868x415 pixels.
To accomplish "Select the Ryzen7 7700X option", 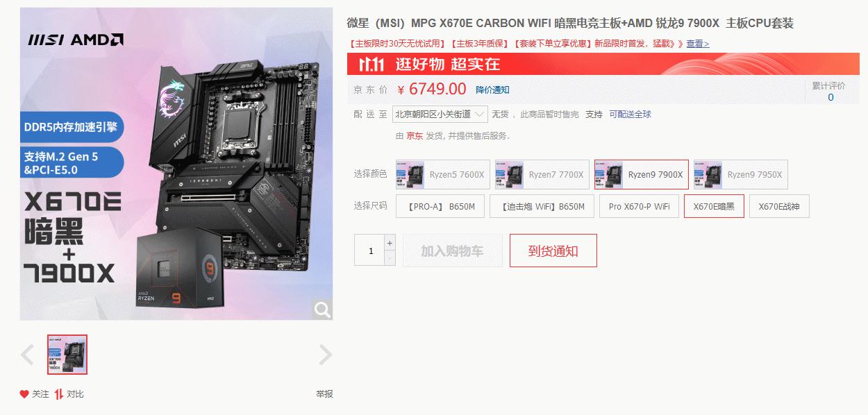I will coord(542,175).
